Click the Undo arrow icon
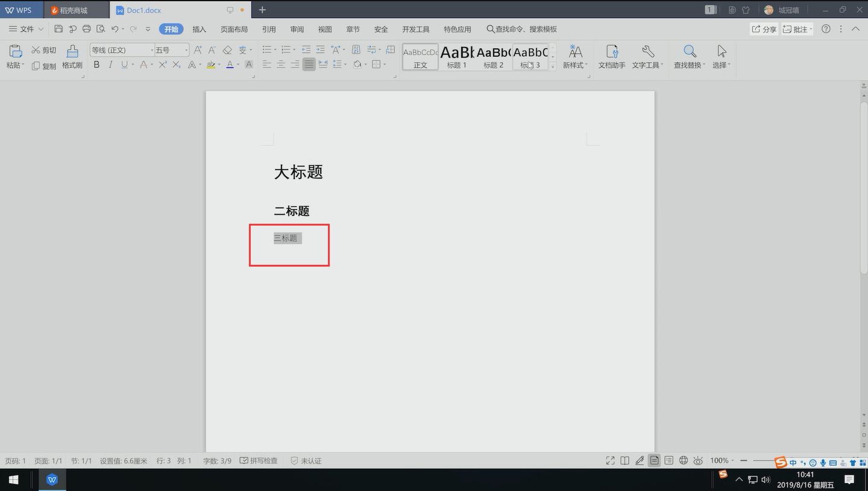The width and height of the screenshot is (868, 491). tap(115, 29)
